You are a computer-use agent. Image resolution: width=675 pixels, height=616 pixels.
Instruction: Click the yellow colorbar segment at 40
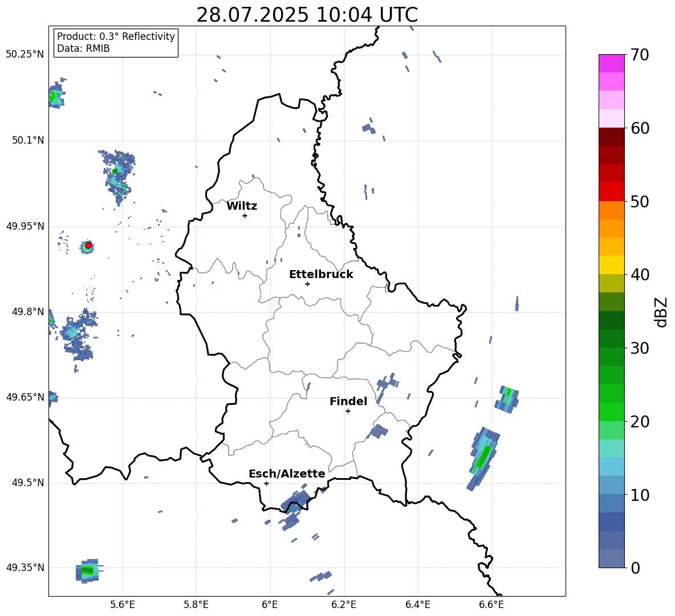click(x=611, y=265)
